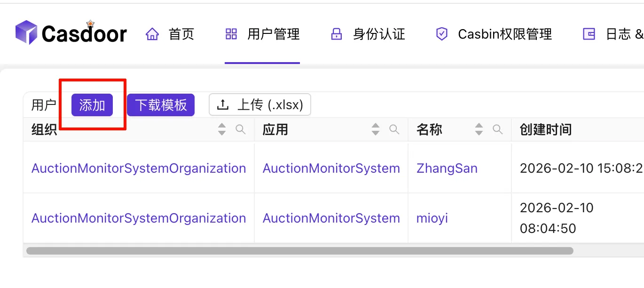Click the 下载模板 button

161,104
